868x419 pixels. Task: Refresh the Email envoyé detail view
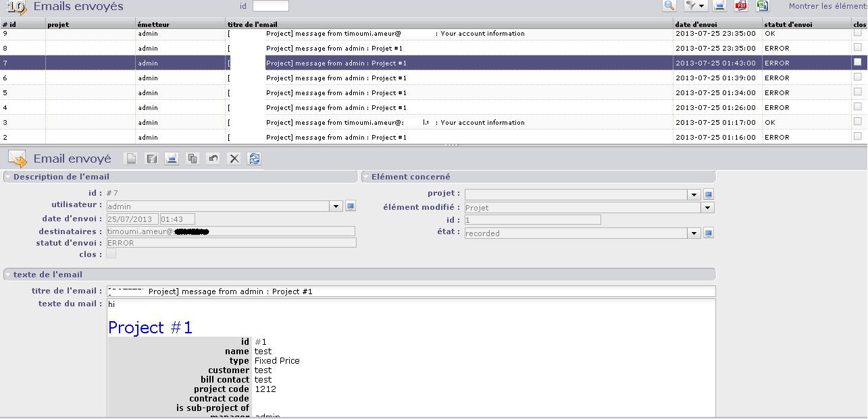[x=255, y=159]
